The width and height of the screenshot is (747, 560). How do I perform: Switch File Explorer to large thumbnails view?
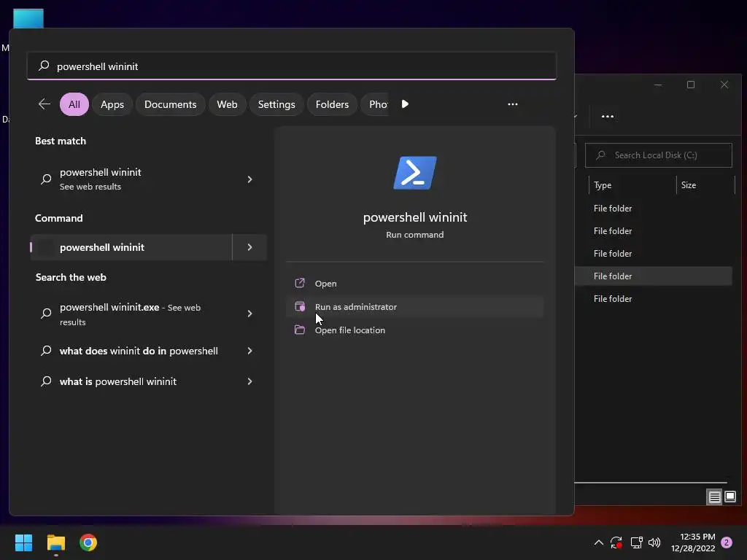[x=729, y=497]
